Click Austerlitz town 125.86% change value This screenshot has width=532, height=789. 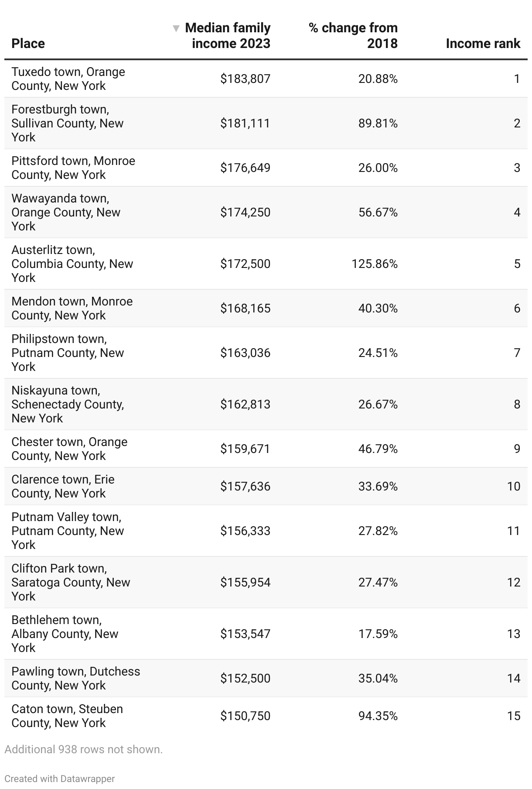pos(375,264)
